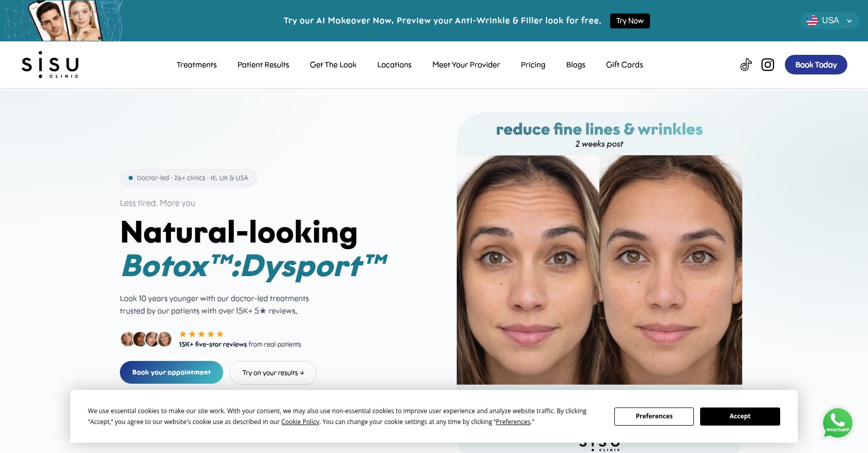Viewport: 868px width, 453px height.
Task: Click the "2 weeks post" label
Action: pos(599,144)
